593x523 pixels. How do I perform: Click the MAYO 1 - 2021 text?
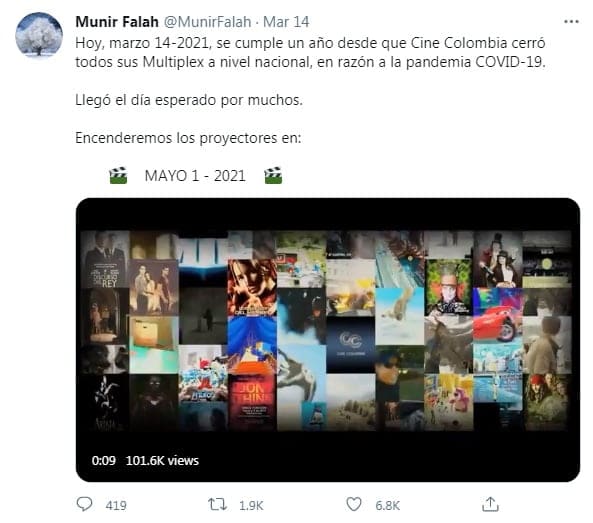[x=195, y=176]
